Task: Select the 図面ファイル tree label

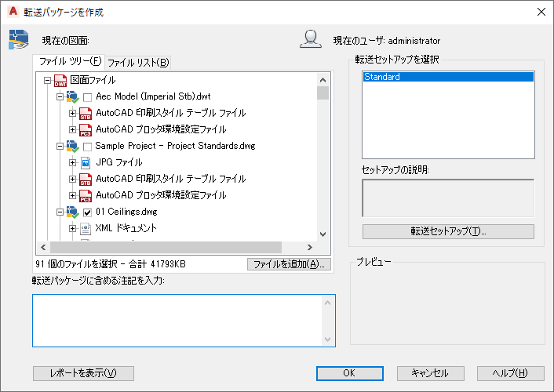Action: pyautogui.click(x=93, y=80)
